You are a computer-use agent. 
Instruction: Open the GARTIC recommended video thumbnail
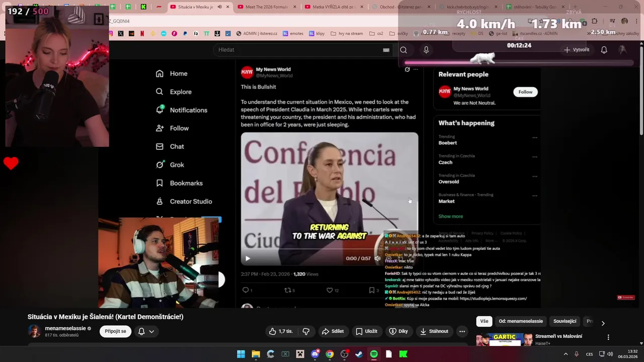504,340
